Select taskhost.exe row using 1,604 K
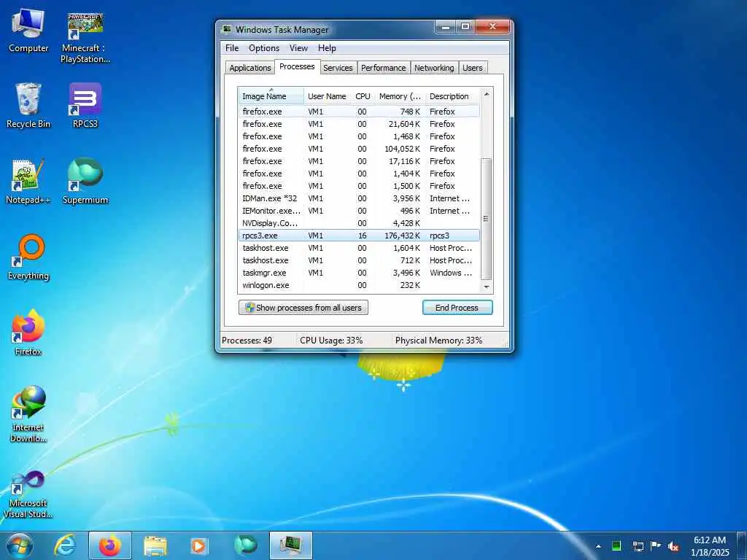The image size is (747, 560). 359,248
